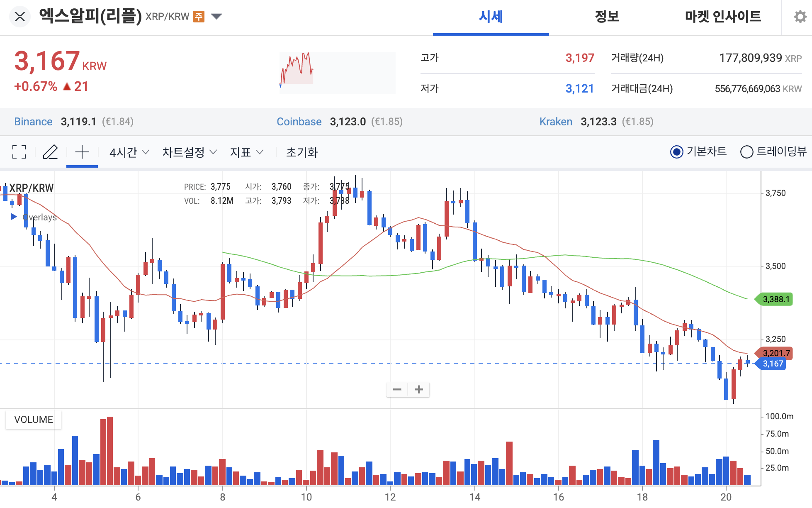The width and height of the screenshot is (812, 508).
Task: Open the 4시간 interval dropdown
Action: pyautogui.click(x=129, y=152)
